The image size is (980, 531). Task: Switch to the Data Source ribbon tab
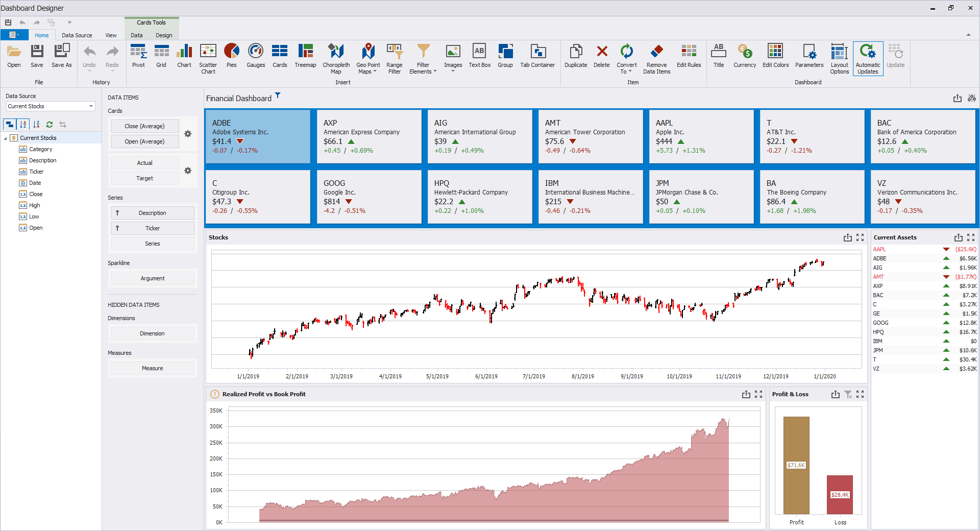pos(77,35)
